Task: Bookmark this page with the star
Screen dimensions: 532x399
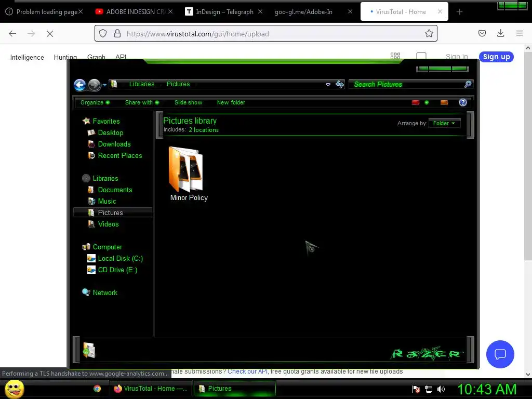Action: pyautogui.click(x=429, y=34)
